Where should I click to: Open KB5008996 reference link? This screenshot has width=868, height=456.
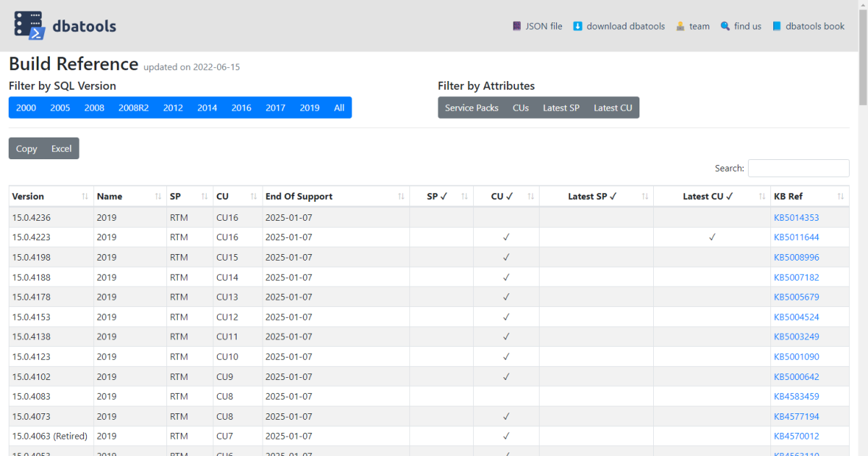(796, 257)
